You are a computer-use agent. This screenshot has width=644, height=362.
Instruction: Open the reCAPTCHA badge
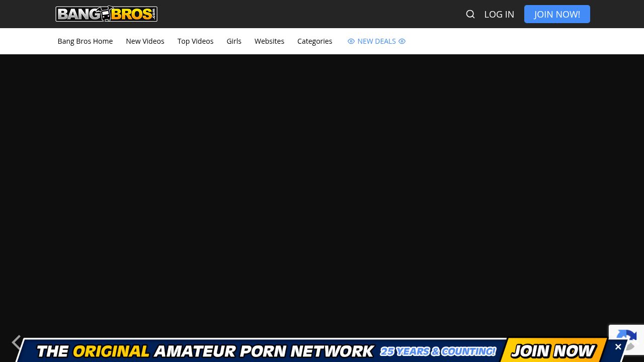626,340
